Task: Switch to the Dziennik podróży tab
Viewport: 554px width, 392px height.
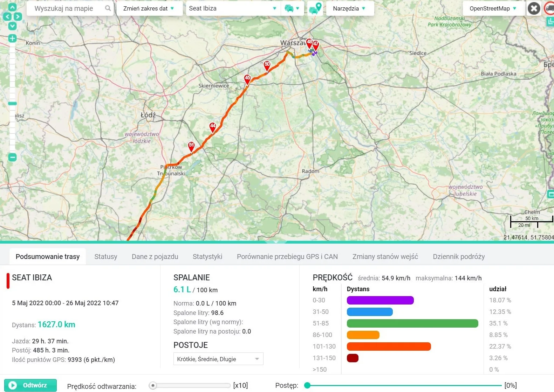Action: coord(459,257)
